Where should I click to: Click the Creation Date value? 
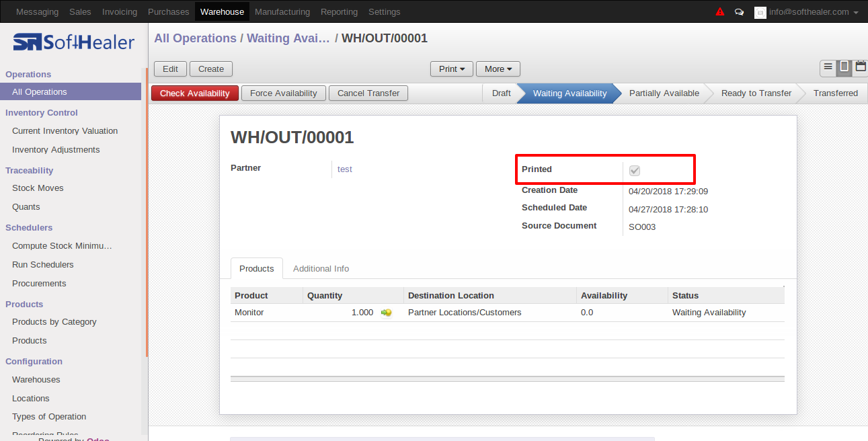pyautogui.click(x=668, y=192)
